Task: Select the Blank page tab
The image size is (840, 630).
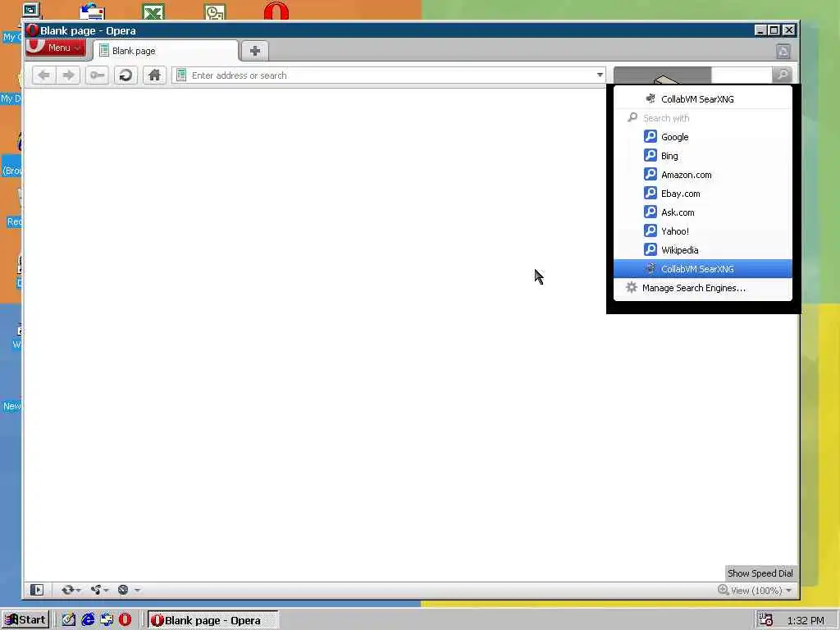Action: point(165,51)
